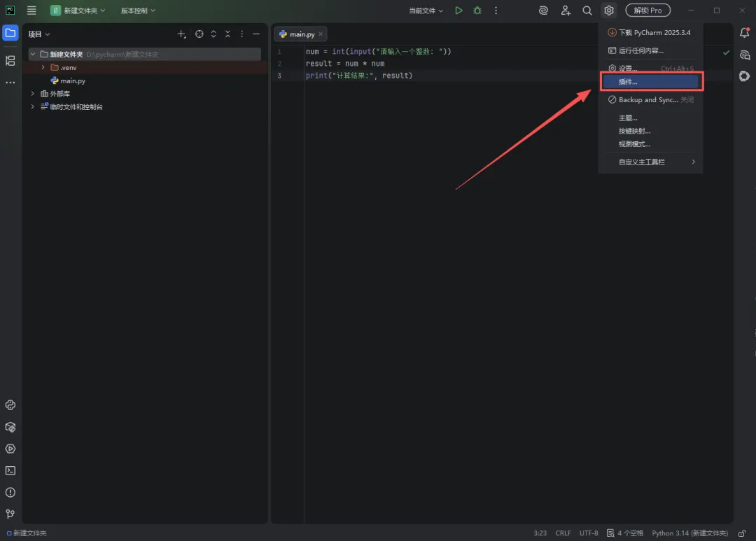Select 主题 menu item
Viewport: 756px width, 541px height.
tap(650, 118)
